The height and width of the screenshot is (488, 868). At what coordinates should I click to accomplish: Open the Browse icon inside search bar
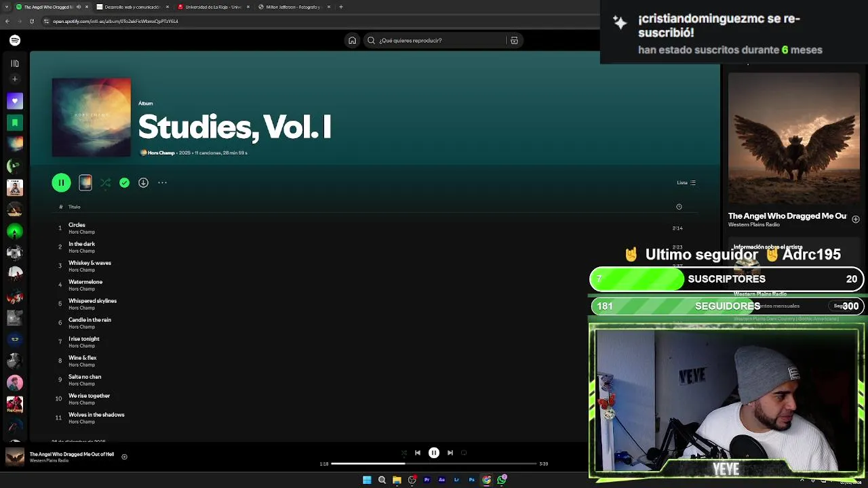pyautogui.click(x=514, y=41)
